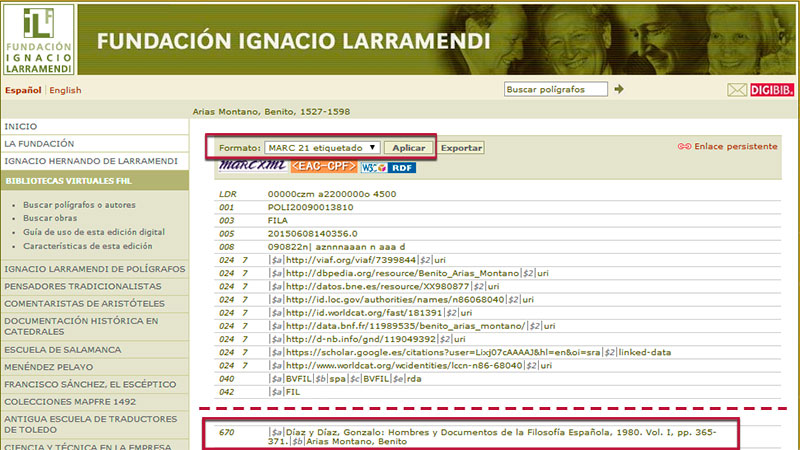800x450 pixels.
Task: Click the 670 Díaz y Díaz citation text
Action: click(492, 437)
